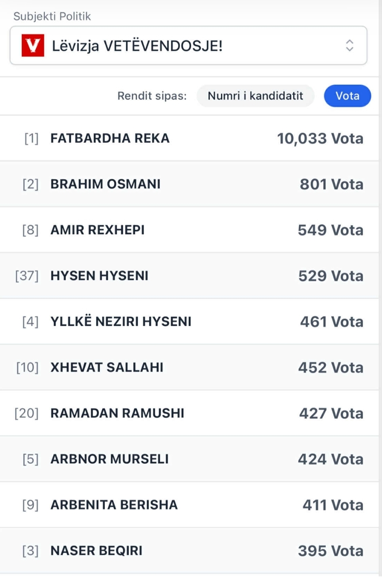This screenshot has height=588, width=382.
Task: Sort candidates by Vota
Action: [347, 96]
